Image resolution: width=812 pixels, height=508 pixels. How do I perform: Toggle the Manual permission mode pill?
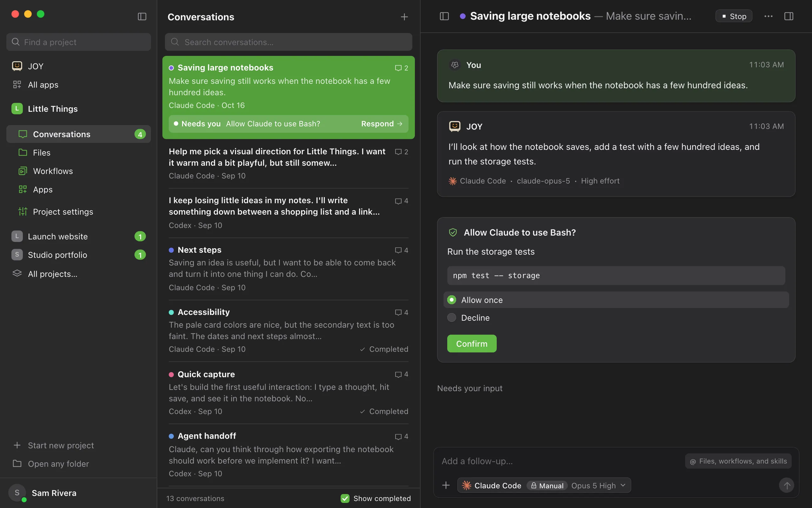point(547,485)
